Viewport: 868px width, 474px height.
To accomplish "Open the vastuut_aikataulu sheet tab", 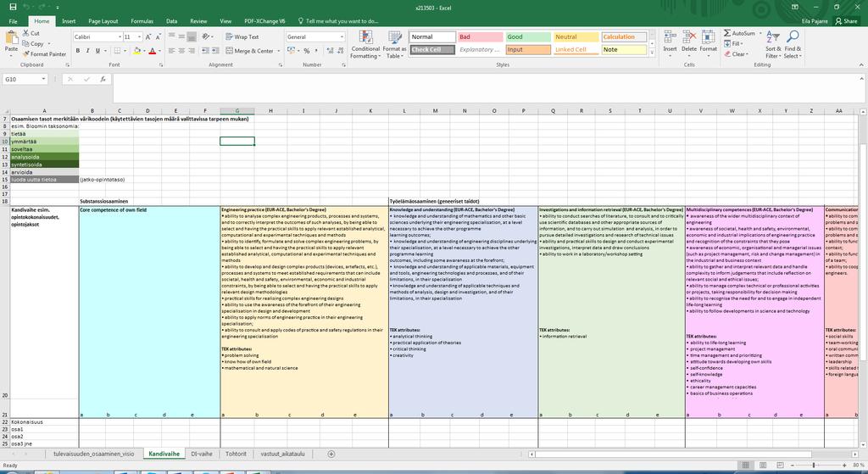I will (x=282, y=454).
